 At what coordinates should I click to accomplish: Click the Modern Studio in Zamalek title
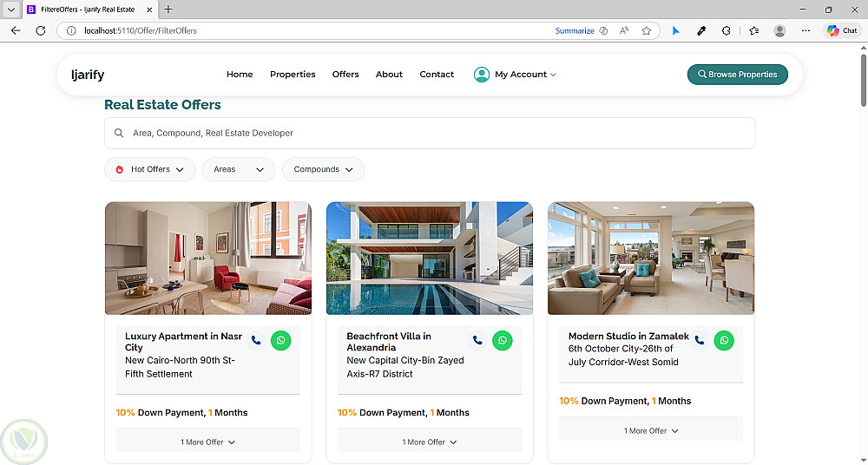(x=628, y=336)
